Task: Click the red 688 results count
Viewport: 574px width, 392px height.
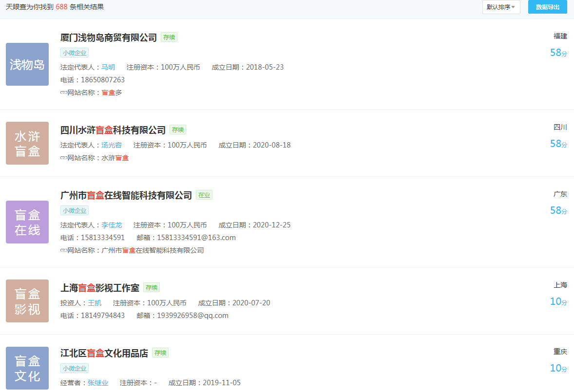Action: tap(62, 7)
